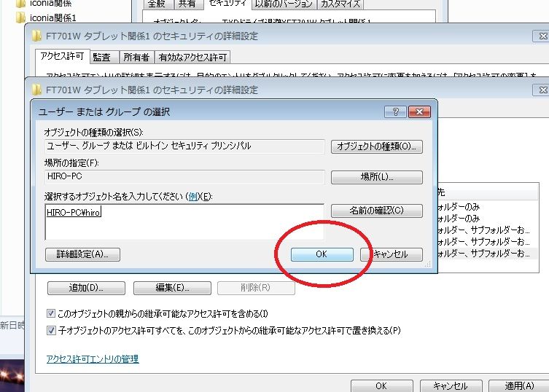Select the iconia関係 folder in Explorer
The height and width of the screenshot is (392, 549).
pos(44,4)
